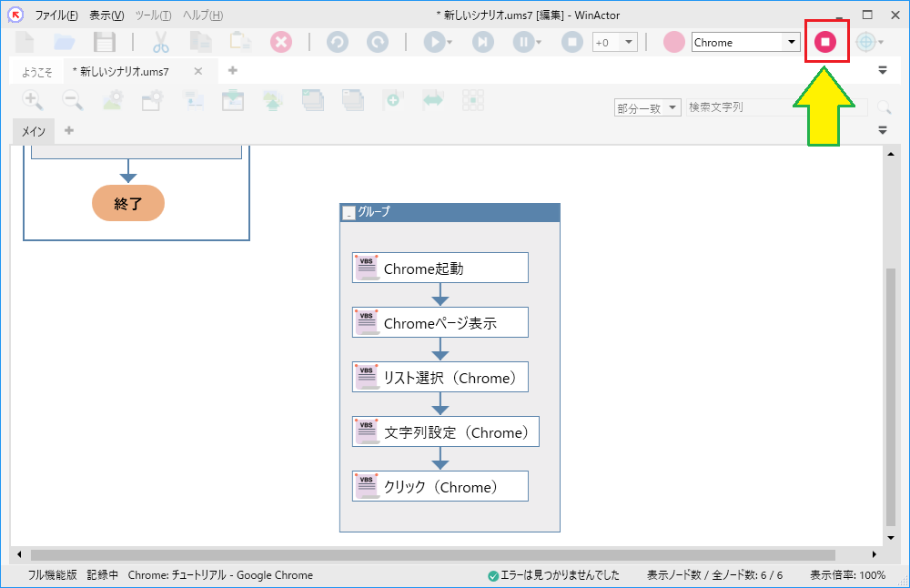
Task: Select the 終了 end node
Action: pyautogui.click(x=128, y=203)
